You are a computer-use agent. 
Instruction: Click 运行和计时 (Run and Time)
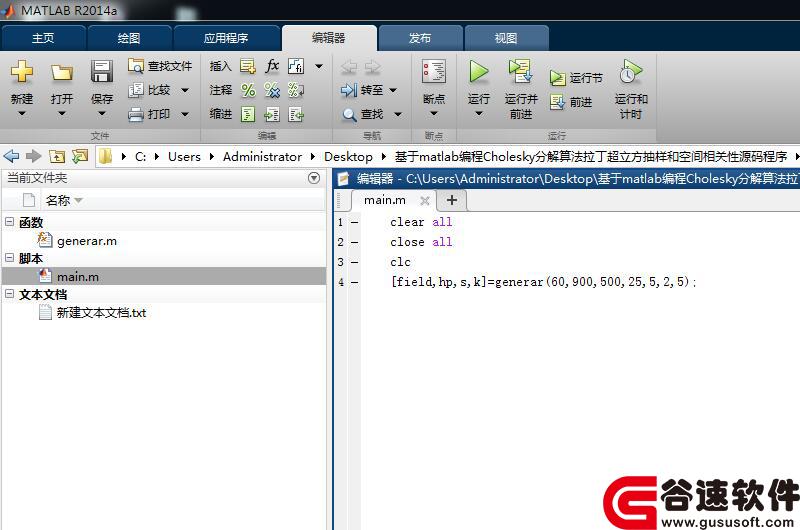tap(631, 89)
